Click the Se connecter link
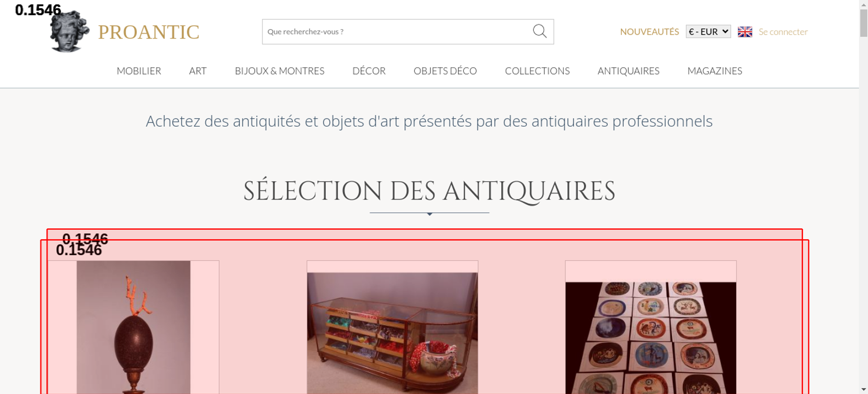This screenshot has width=868, height=394. point(783,32)
